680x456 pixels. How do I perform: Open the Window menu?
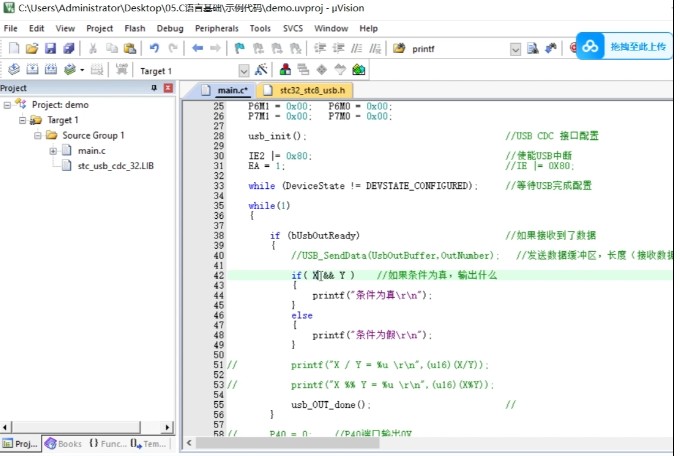pos(331,29)
